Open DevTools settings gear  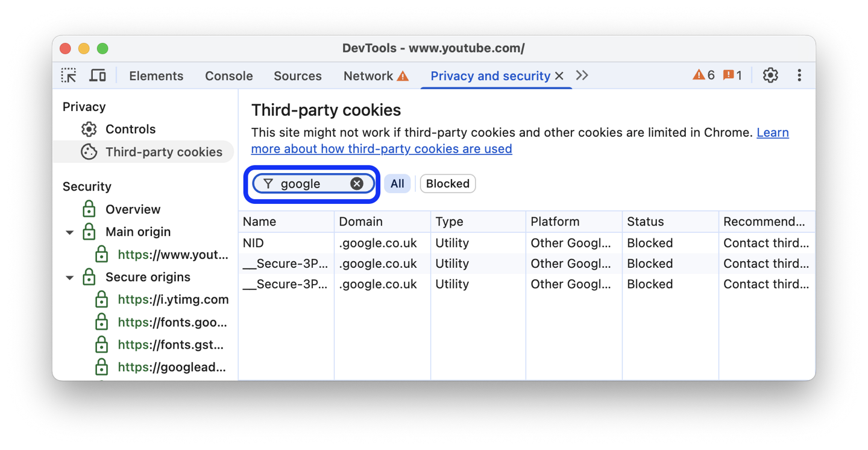[770, 75]
